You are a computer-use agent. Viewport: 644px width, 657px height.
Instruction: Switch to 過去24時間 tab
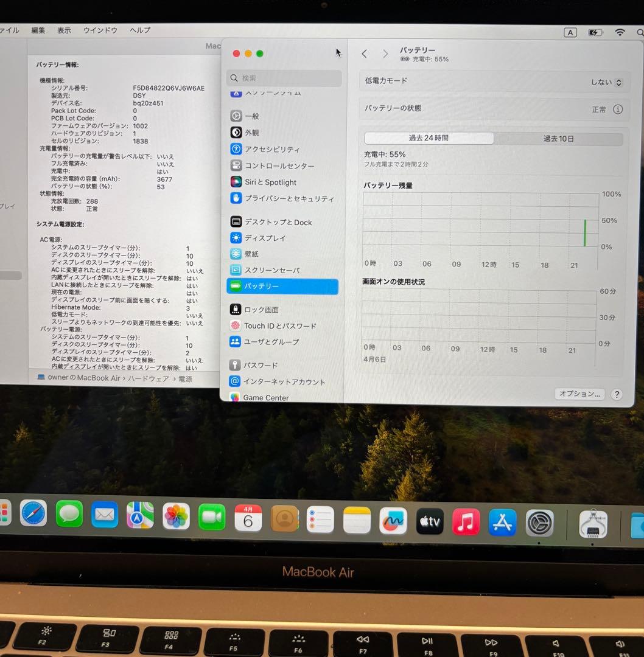tap(429, 138)
